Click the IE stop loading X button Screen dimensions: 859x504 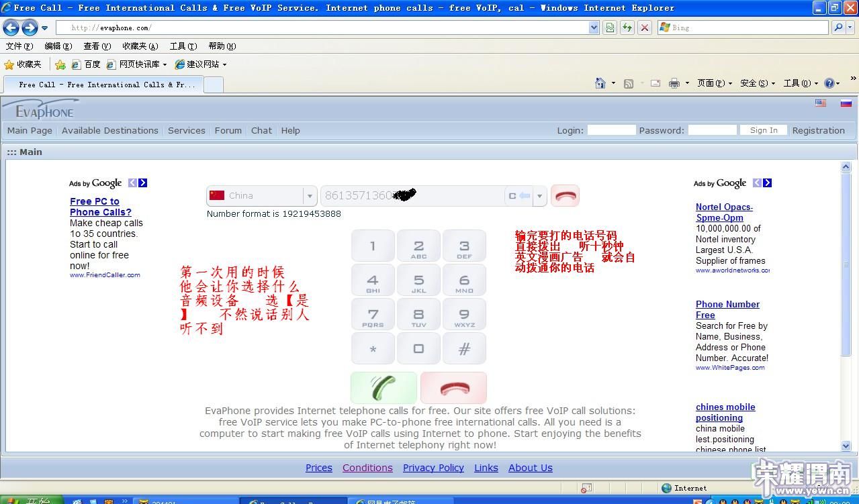pyautogui.click(x=644, y=28)
